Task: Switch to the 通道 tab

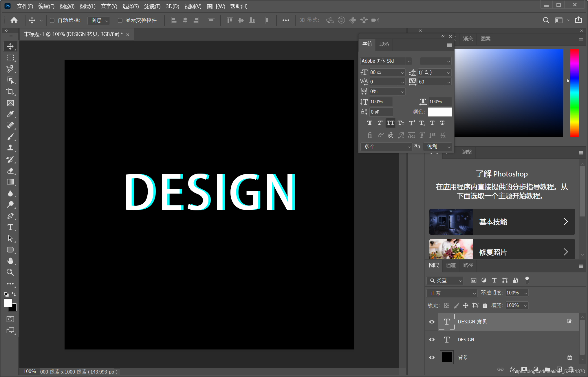Action: (451, 265)
